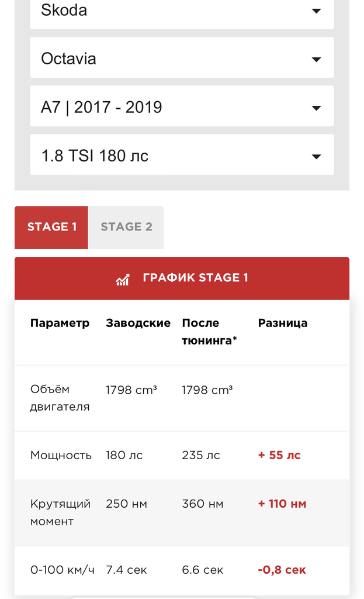Click the A7 | 2017 - 2019 text
This screenshot has height=599, width=364.
coord(101,107)
